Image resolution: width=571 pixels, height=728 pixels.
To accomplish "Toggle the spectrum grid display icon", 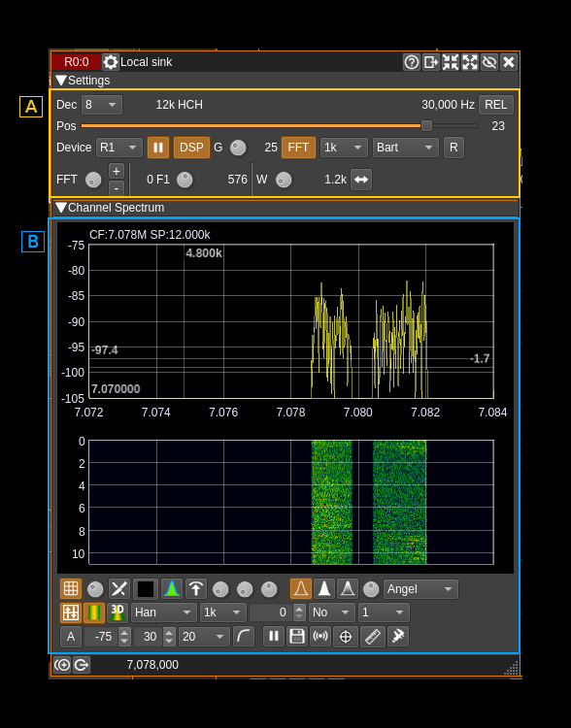I will (x=71, y=589).
